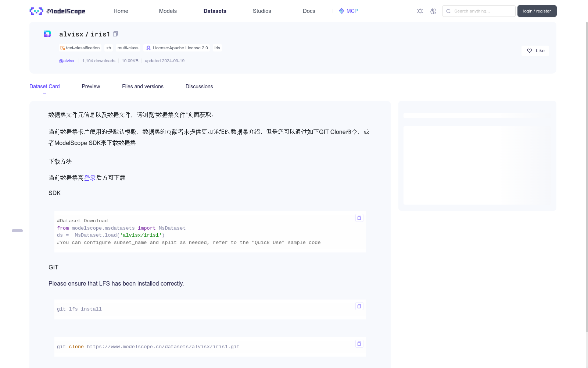Click the 下载方法 heading

click(60, 162)
